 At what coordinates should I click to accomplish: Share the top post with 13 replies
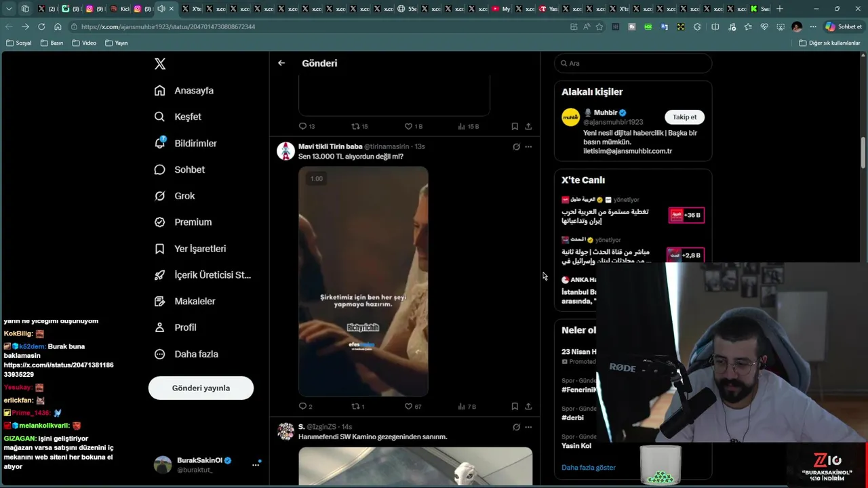pos(528,126)
